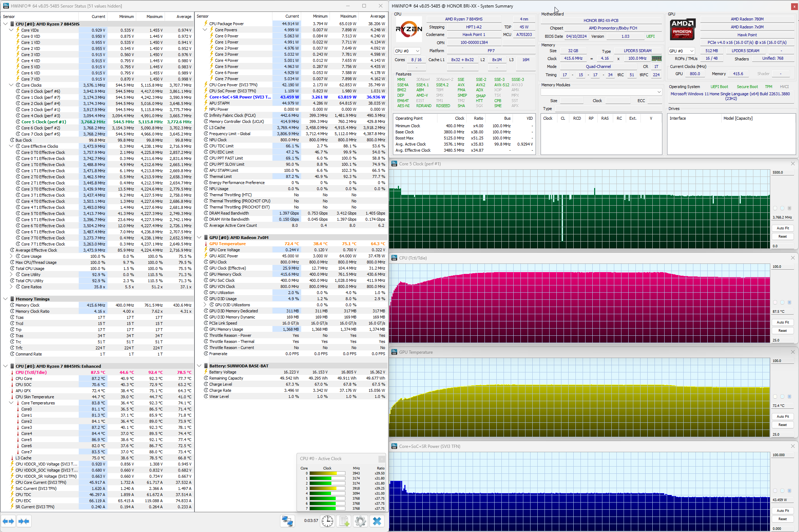
Task: Close the Core 5 Clock graph panel
Action: click(x=793, y=164)
